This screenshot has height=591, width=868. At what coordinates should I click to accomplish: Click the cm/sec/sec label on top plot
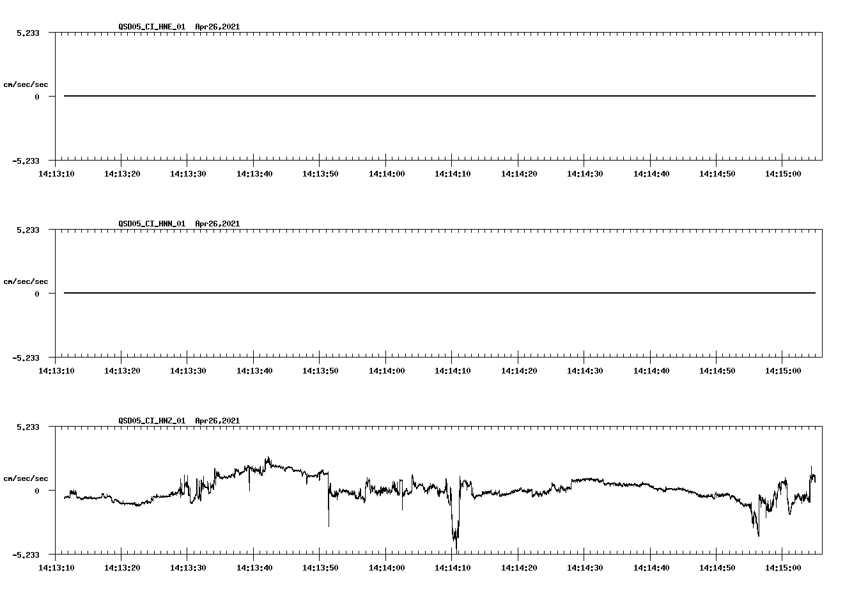[x=27, y=83]
